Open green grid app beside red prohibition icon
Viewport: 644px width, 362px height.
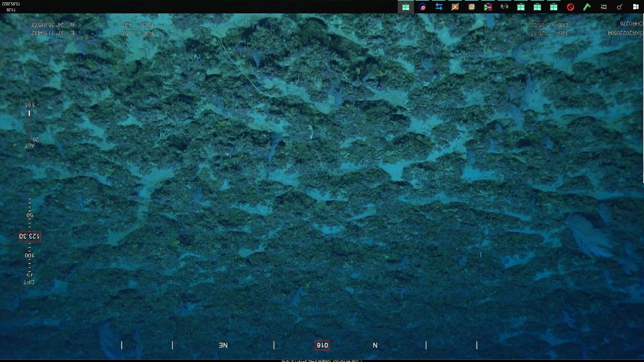point(554,7)
